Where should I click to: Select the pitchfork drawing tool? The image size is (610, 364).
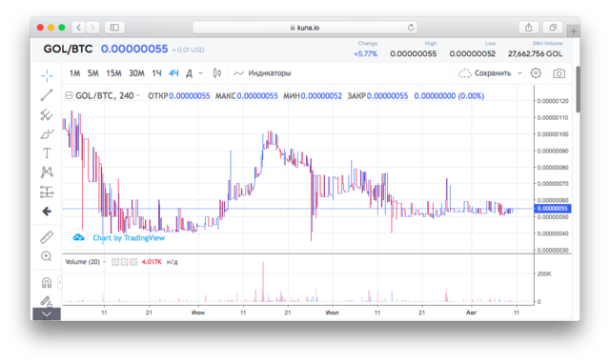click(x=47, y=114)
